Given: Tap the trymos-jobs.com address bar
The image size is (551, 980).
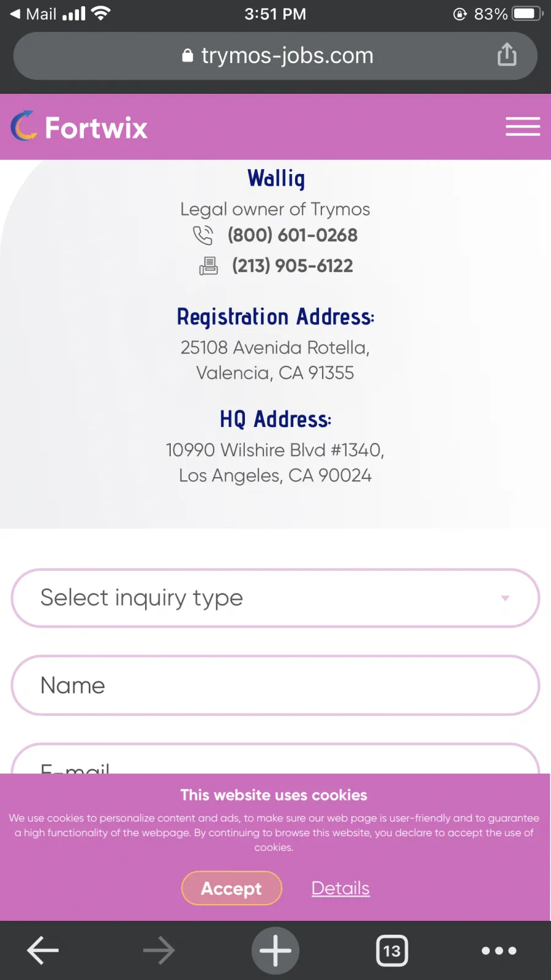Looking at the screenshot, I should pos(275,56).
